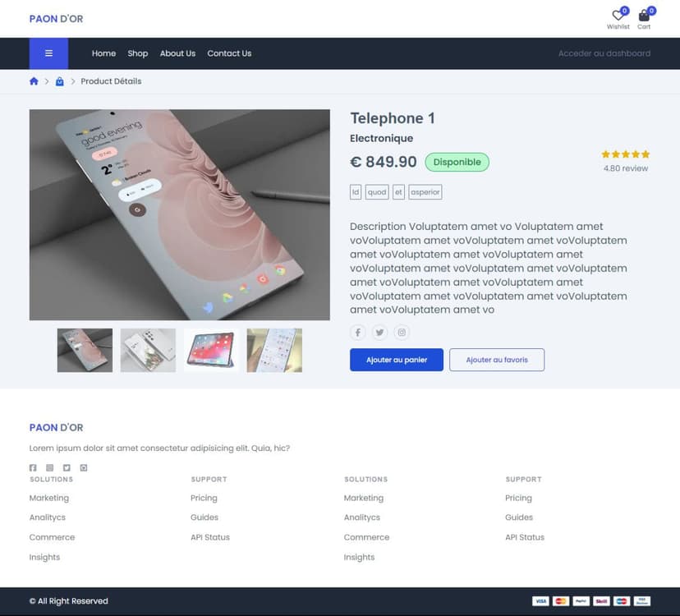Open Acceder au dashboard link
The height and width of the screenshot is (616, 680).
604,53
